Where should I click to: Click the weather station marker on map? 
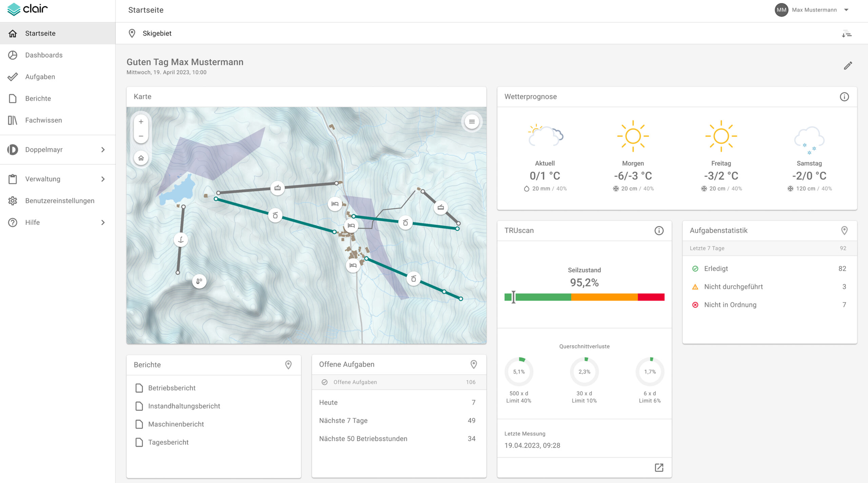199,281
